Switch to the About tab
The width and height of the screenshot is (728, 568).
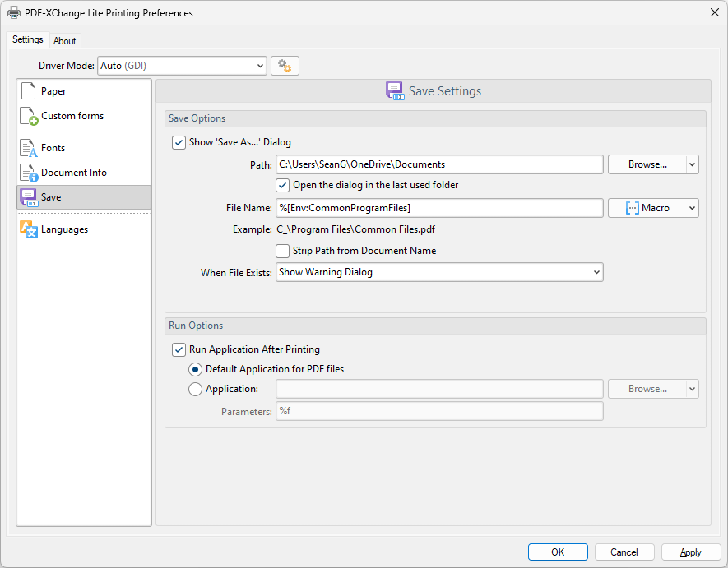[x=64, y=41]
